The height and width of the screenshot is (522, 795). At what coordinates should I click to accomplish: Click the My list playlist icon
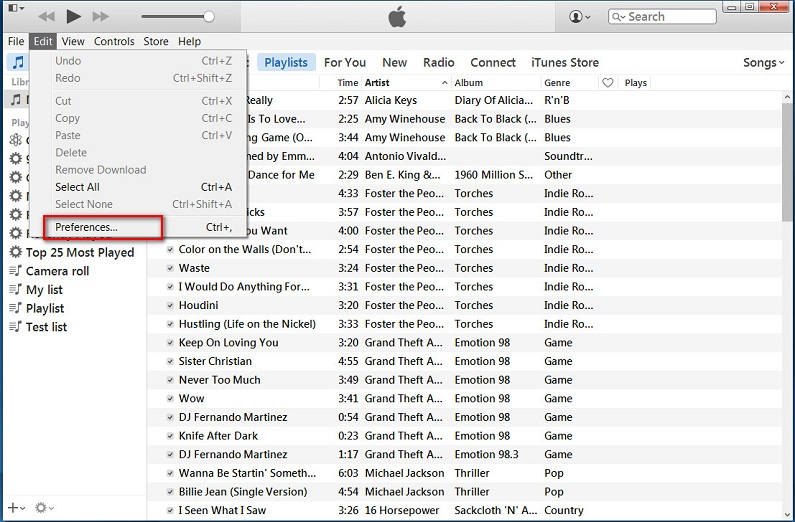point(15,289)
